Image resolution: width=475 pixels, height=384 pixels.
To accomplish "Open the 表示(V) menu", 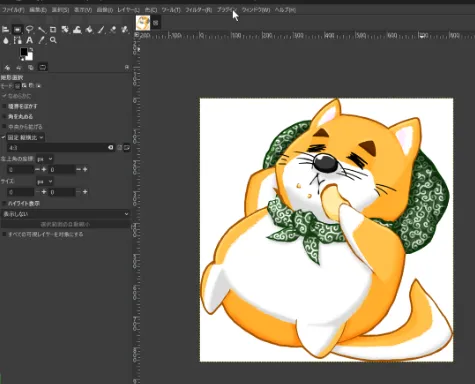I will (x=82, y=10).
